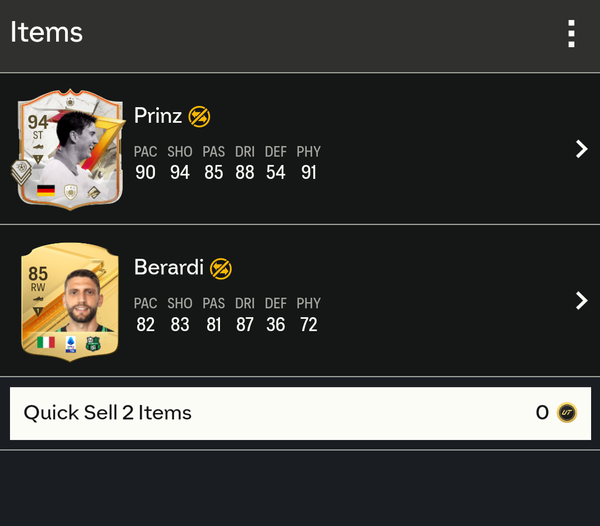
Task: Select the Prinz 94 ST card thumbnail
Action: tap(68, 149)
